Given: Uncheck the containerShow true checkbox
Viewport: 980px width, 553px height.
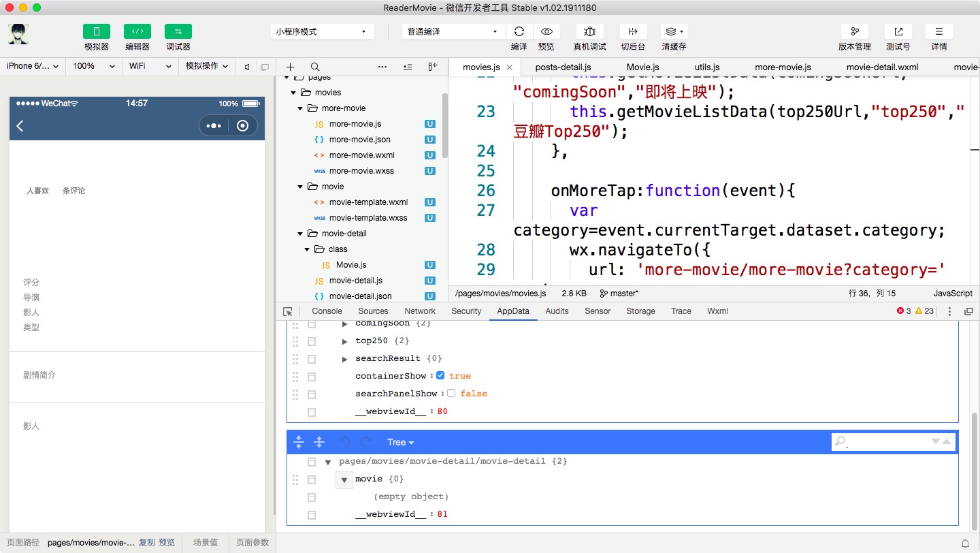Looking at the screenshot, I should [x=440, y=375].
